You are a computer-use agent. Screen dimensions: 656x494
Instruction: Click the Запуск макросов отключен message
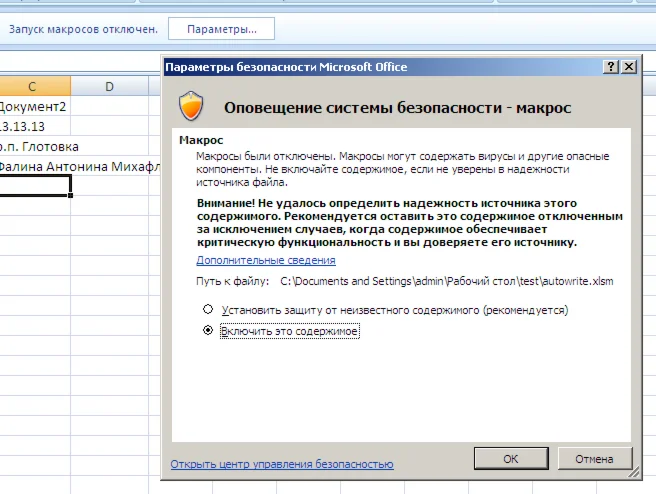[83, 29]
